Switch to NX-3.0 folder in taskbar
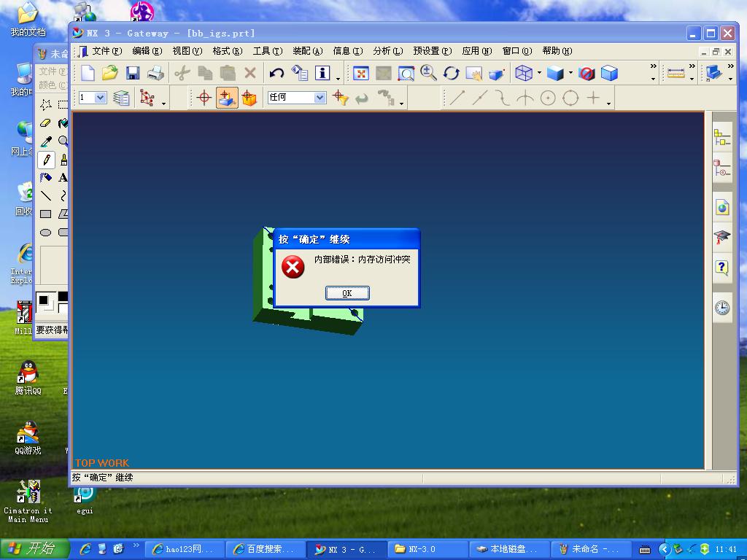Screen dimensions: 747x560 (427, 549)
